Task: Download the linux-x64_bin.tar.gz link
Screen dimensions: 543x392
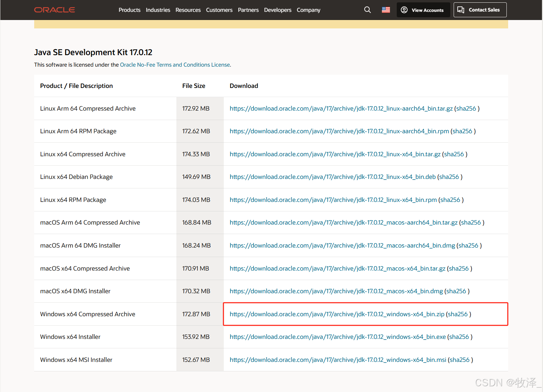Action: coord(335,154)
